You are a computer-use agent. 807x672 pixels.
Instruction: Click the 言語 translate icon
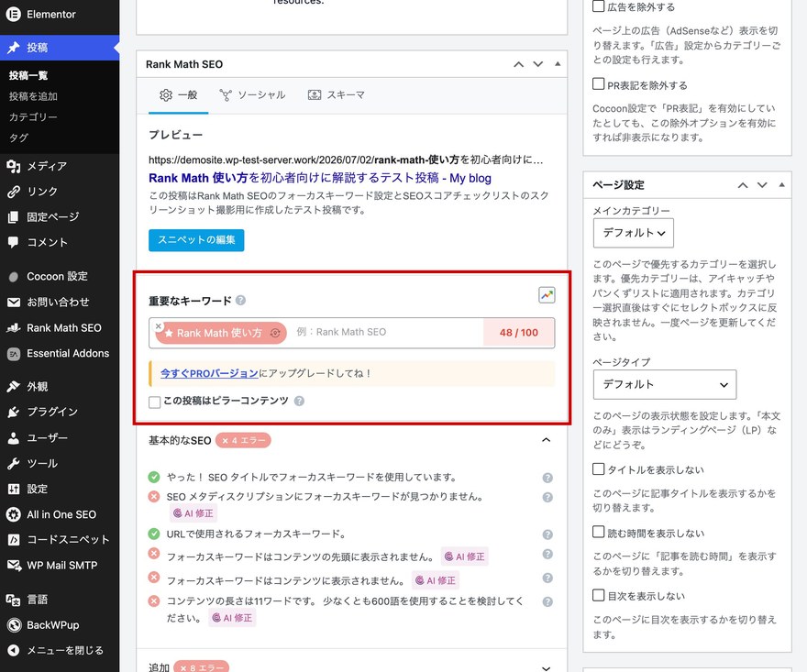(x=14, y=600)
